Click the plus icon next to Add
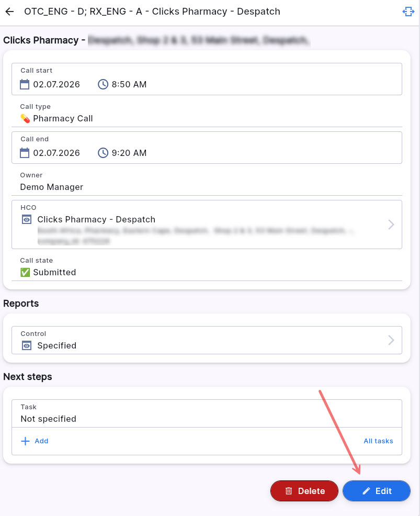Viewport: 420px width, 516px height. coord(25,441)
